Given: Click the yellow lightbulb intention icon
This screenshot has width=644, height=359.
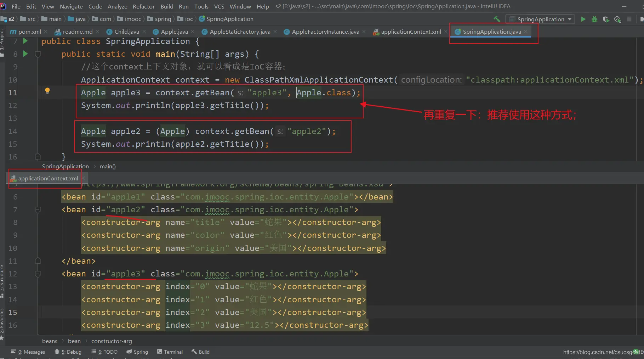Looking at the screenshot, I should point(47,91).
